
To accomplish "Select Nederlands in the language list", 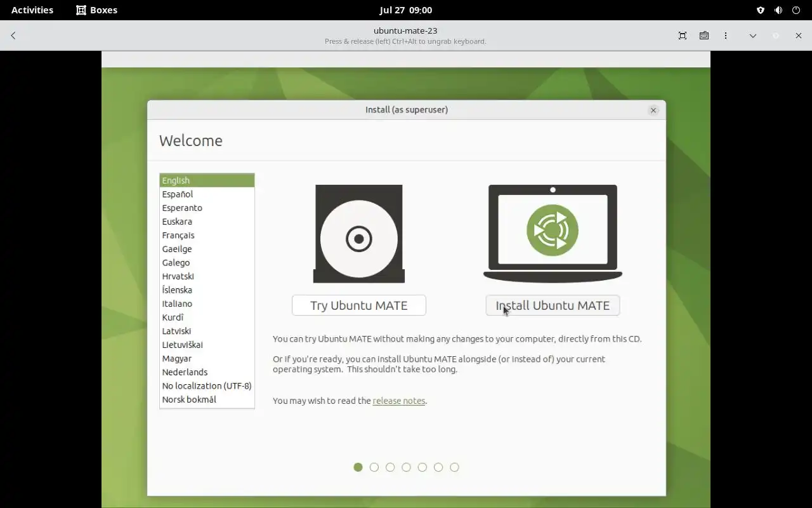I will (x=207, y=372).
